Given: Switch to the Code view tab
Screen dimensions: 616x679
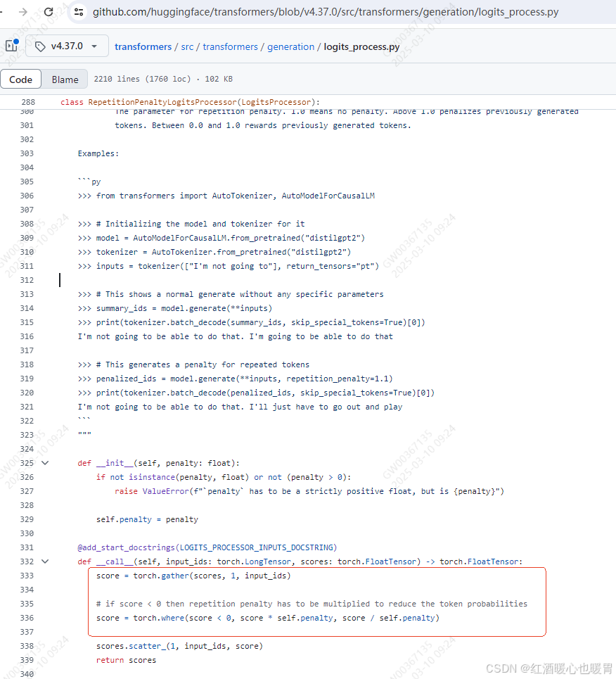Looking at the screenshot, I should coord(21,80).
